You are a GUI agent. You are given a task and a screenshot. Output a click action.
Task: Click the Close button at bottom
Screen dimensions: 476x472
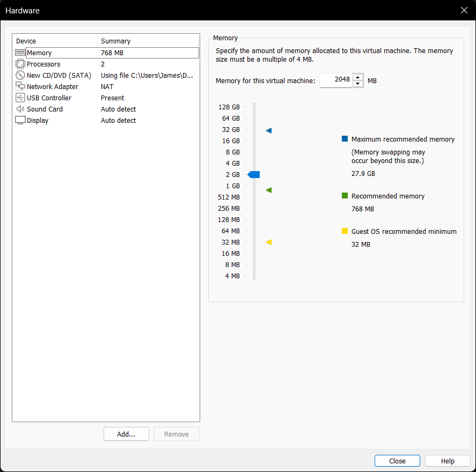coord(397,461)
